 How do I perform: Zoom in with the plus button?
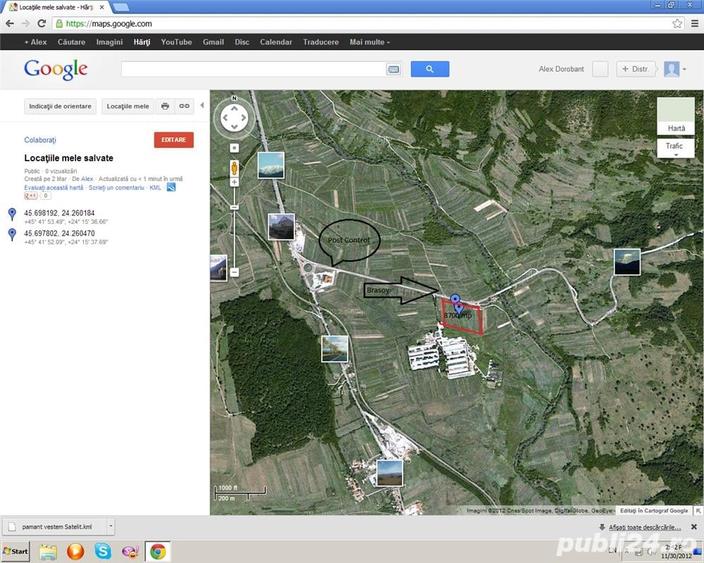[234, 182]
